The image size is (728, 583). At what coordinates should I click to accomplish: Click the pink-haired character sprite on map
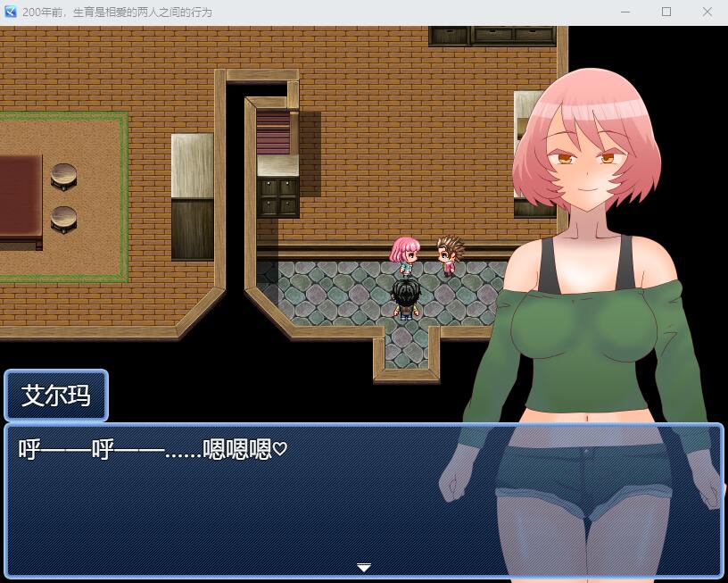click(x=404, y=256)
